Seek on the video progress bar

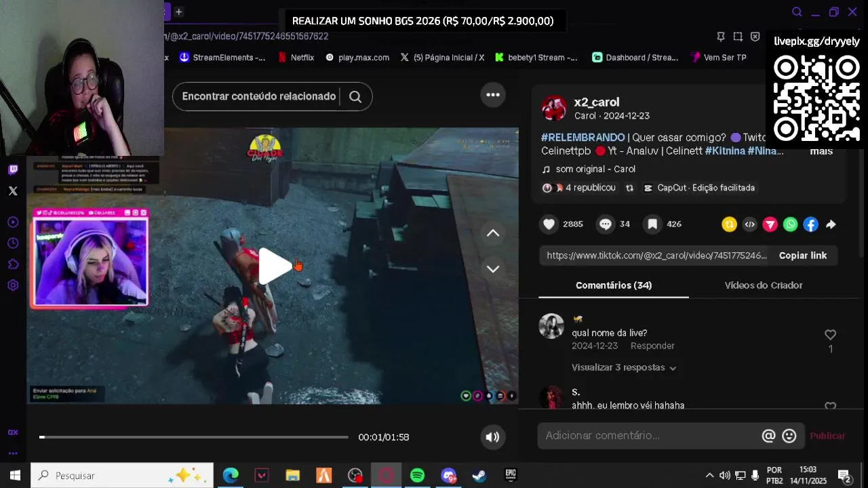pyautogui.click(x=194, y=437)
